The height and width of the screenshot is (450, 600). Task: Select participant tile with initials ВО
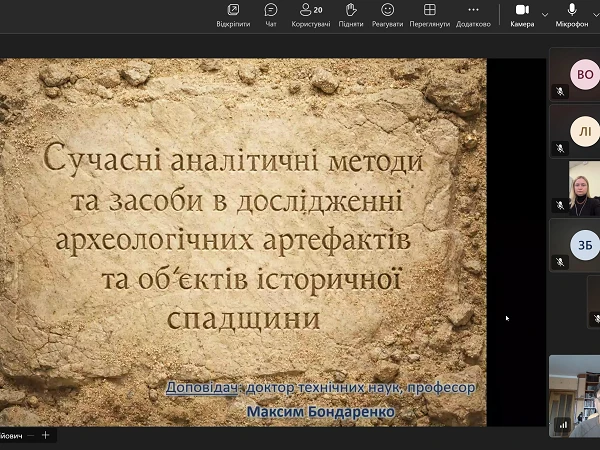(x=583, y=74)
